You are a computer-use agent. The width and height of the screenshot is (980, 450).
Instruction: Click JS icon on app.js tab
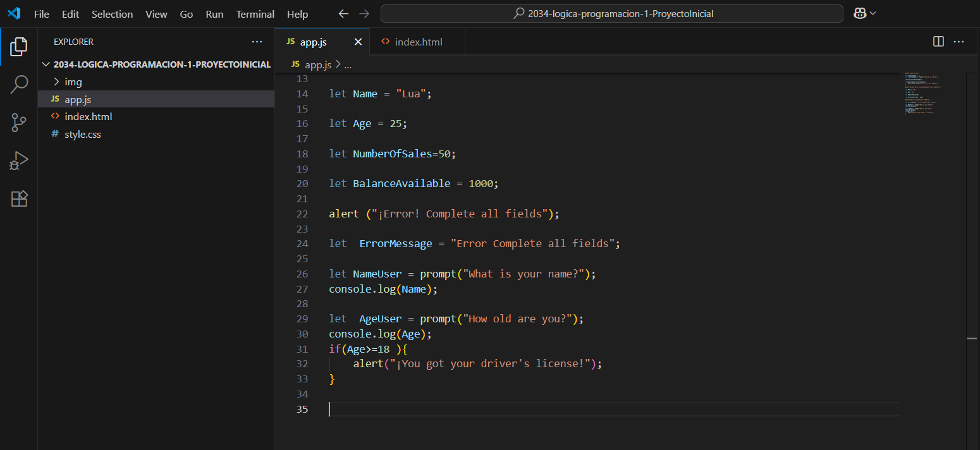(291, 42)
